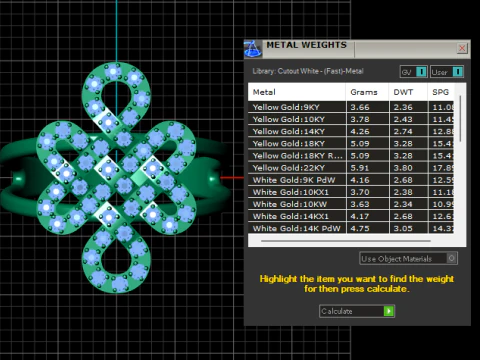Toggle the GV library switch
The image size is (480, 360).
(x=414, y=72)
